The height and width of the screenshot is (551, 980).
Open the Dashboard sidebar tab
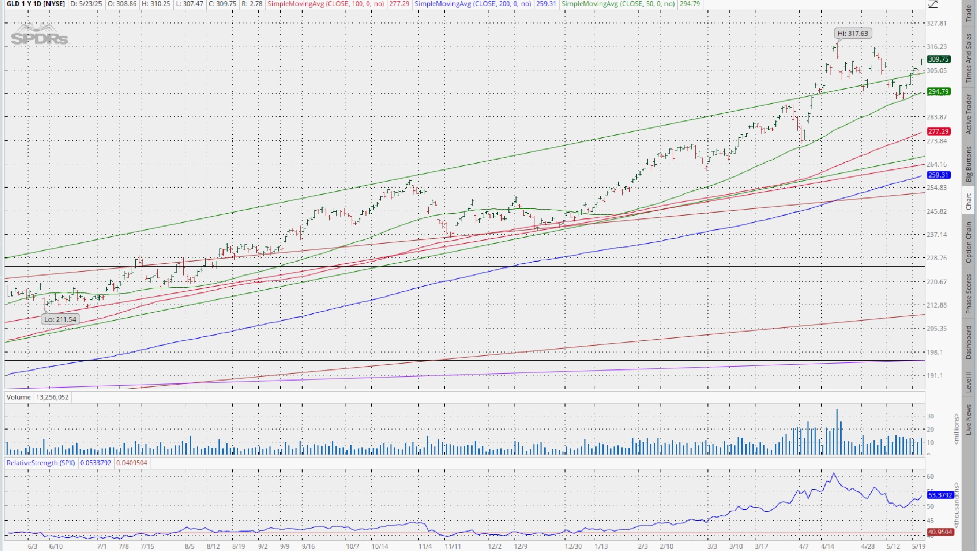pos(968,342)
